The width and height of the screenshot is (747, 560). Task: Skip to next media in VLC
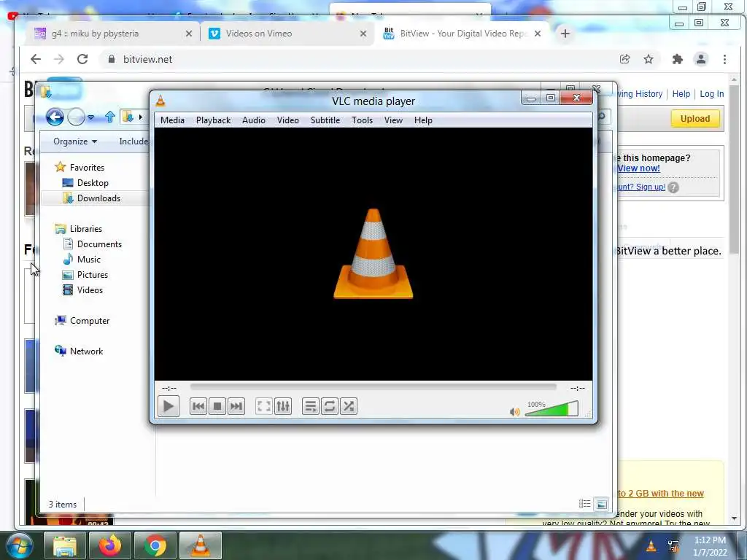tap(236, 406)
